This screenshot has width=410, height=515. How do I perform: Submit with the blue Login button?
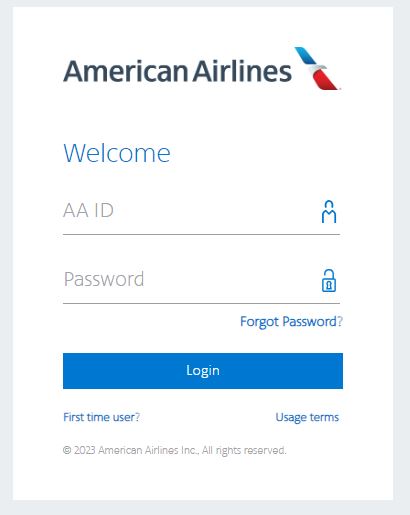(203, 371)
